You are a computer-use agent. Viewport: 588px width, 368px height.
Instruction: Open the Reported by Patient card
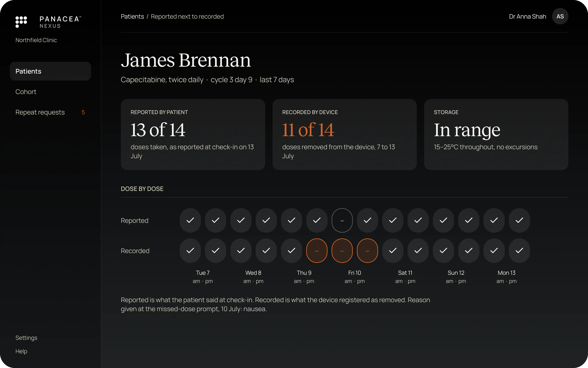(193, 134)
